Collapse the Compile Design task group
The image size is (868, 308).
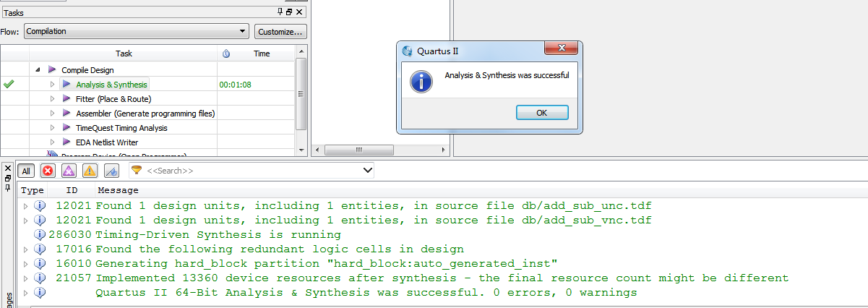point(38,70)
